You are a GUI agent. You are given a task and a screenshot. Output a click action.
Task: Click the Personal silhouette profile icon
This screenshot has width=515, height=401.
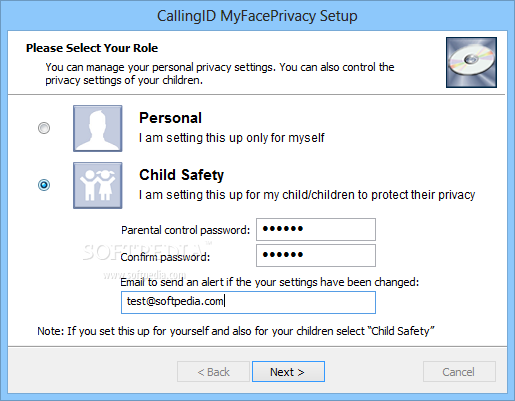coord(98,128)
